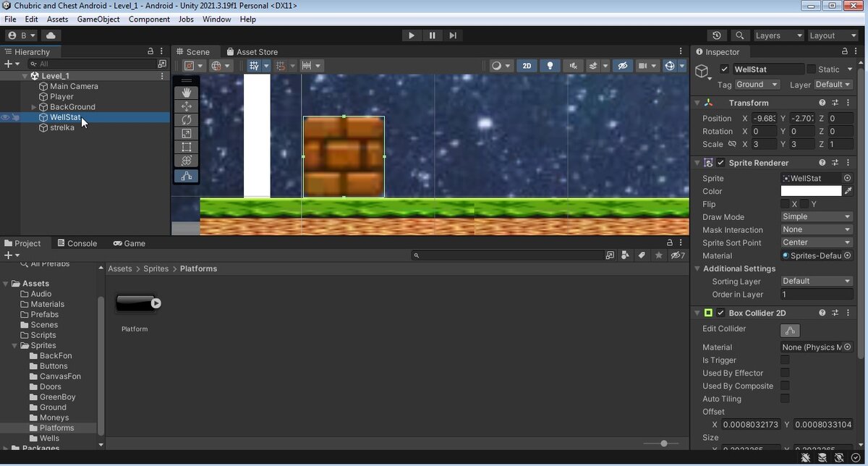Switch to the Asset Store tab
The width and height of the screenshot is (868, 466).
coord(251,52)
